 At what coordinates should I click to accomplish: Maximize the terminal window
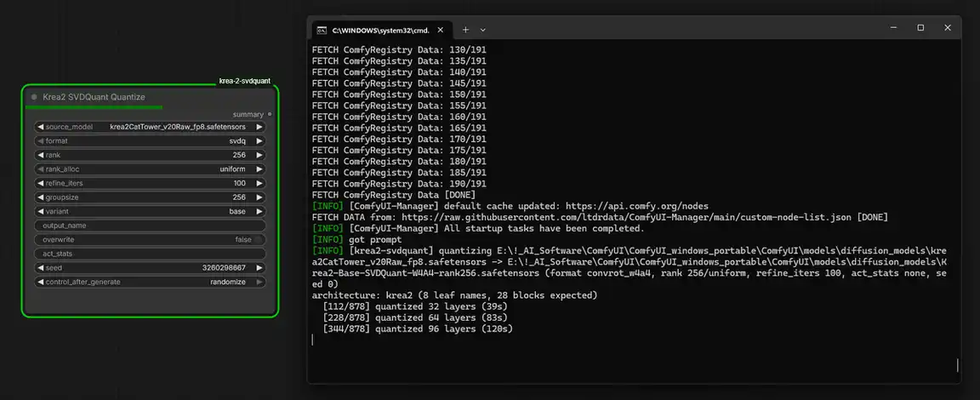coord(920,27)
